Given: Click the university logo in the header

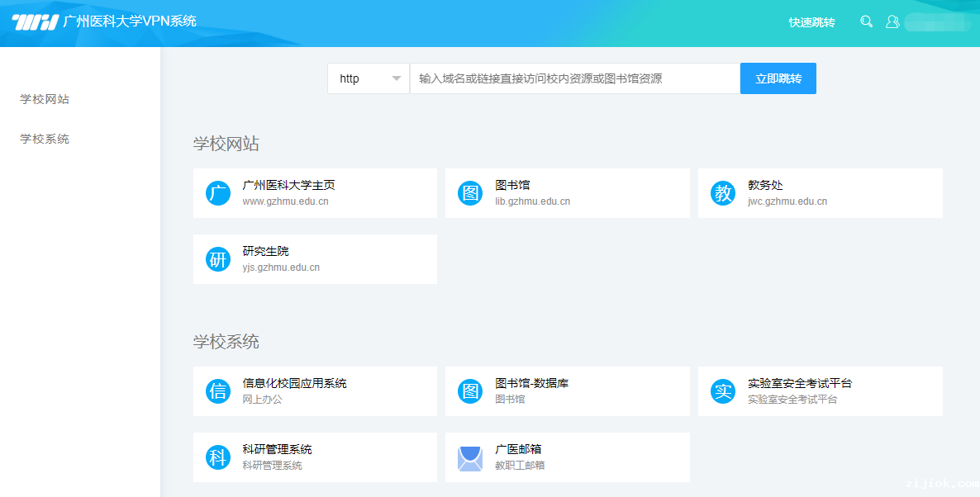Looking at the screenshot, I should [35, 22].
